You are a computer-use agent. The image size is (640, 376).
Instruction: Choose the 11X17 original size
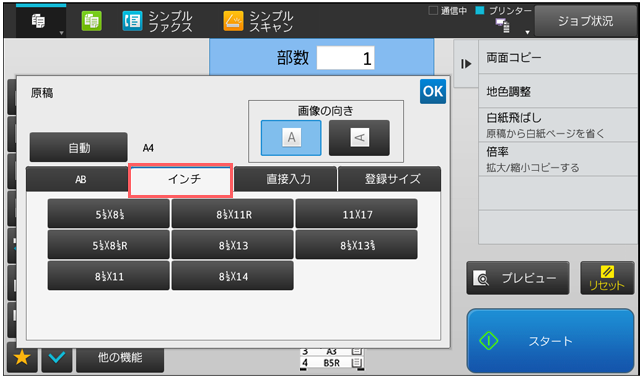[356, 214]
